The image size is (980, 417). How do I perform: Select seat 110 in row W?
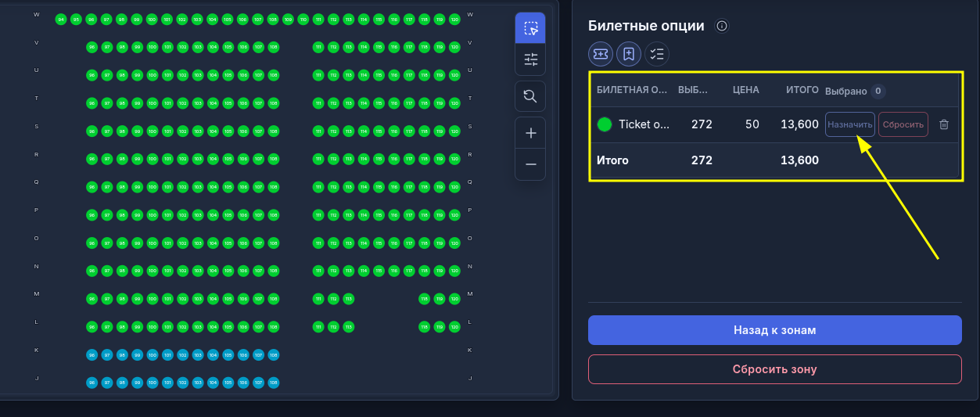303,19
